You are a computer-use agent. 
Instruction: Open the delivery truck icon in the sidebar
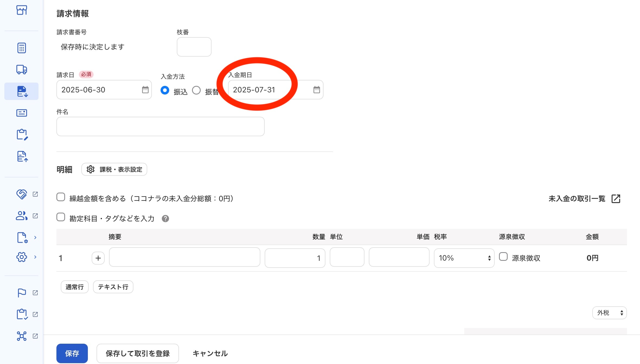(21, 70)
